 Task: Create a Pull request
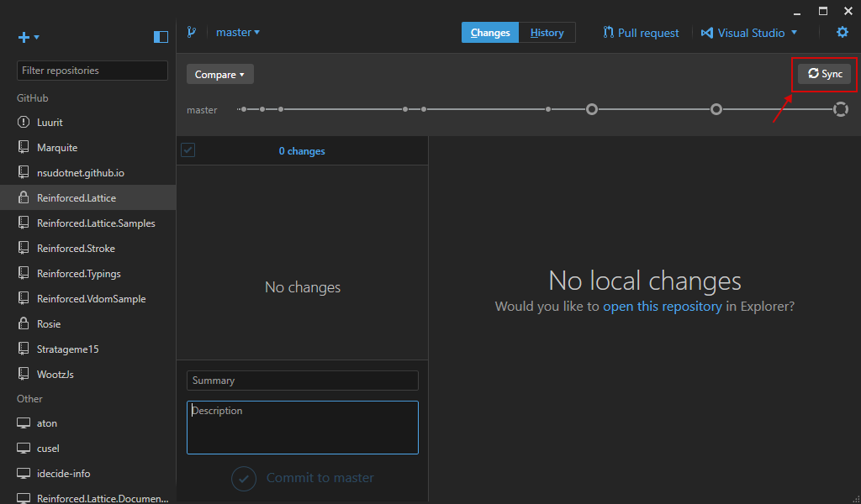pyautogui.click(x=641, y=33)
